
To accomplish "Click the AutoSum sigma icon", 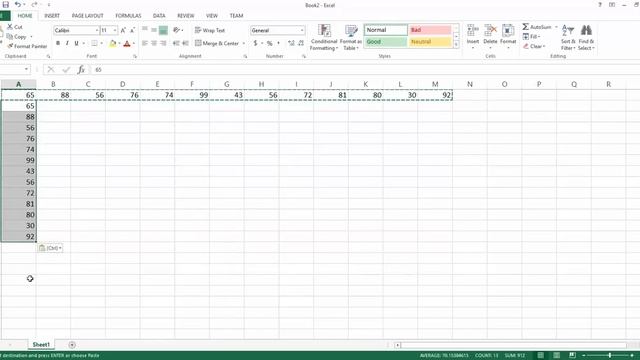I will coord(526,27).
